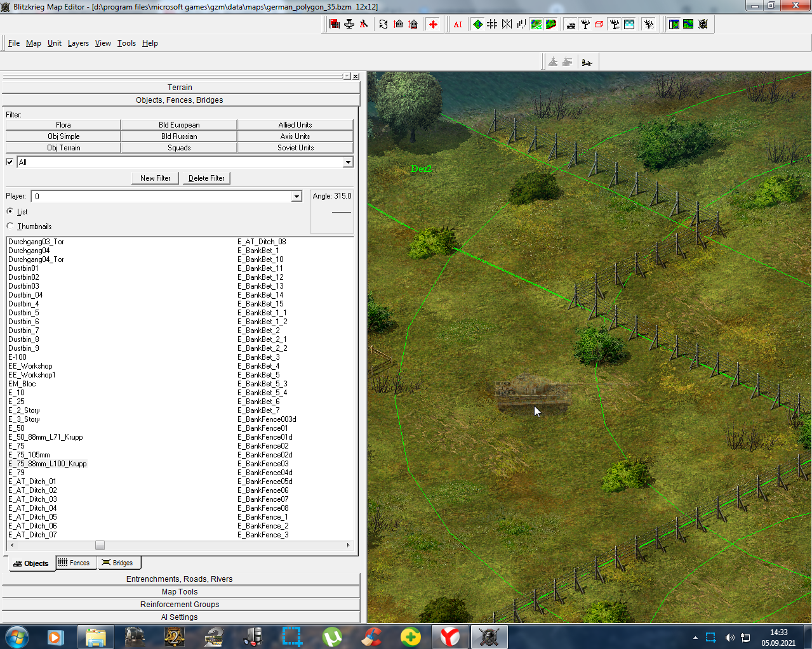812x649 pixels.
Task: Apply the Flora filter button
Action: [x=63, y=125]
